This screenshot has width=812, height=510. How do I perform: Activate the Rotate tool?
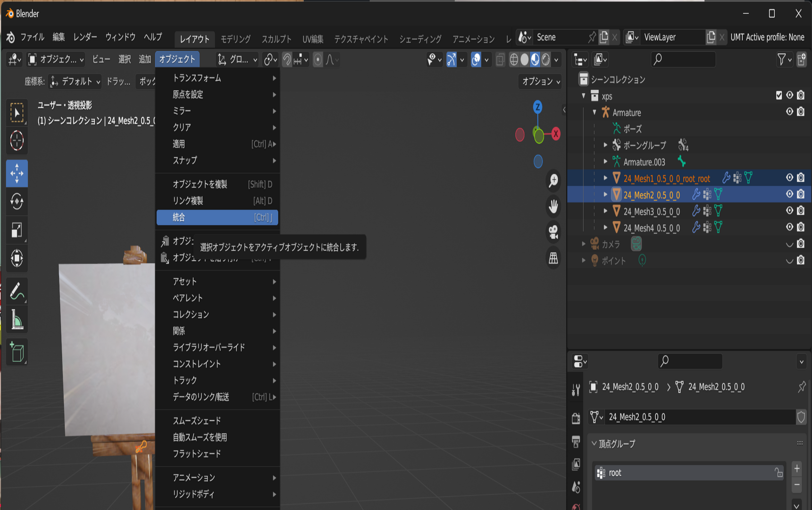click(x=17, y=202)
